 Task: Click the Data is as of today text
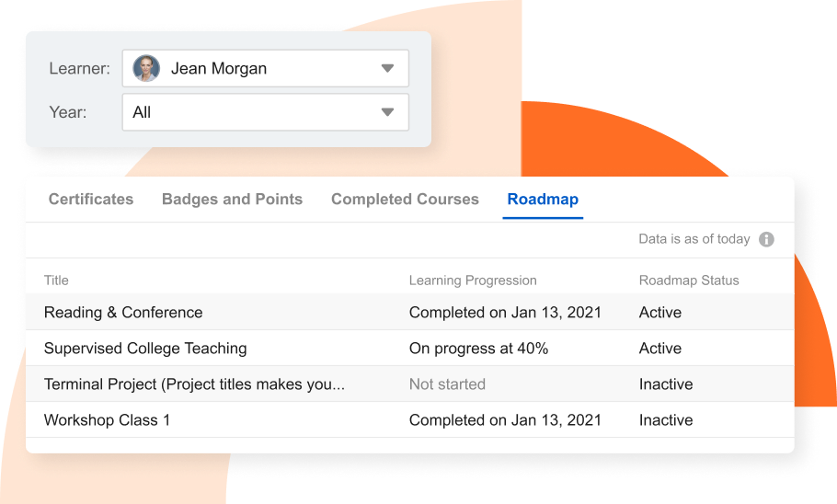(x=694, y=239)
